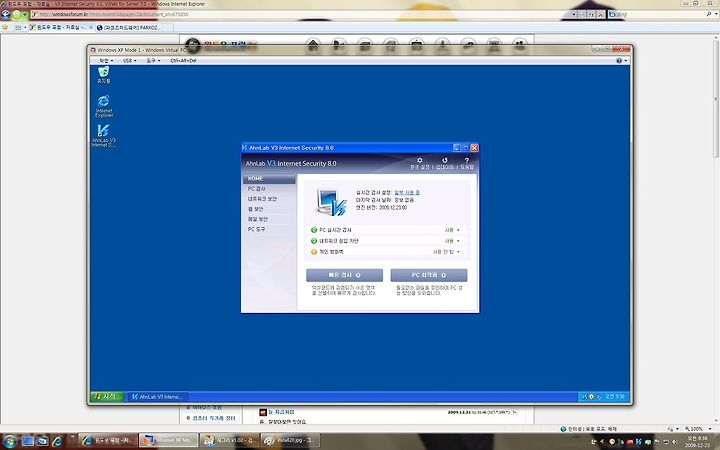
Task: Click the 컴퓨터 지거래 장터 forum link
Action: point(214,418)
